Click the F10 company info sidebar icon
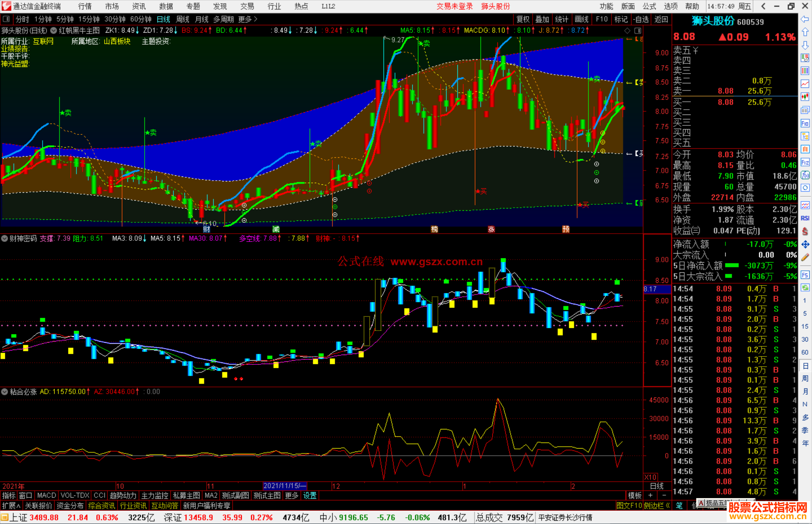 805,123
